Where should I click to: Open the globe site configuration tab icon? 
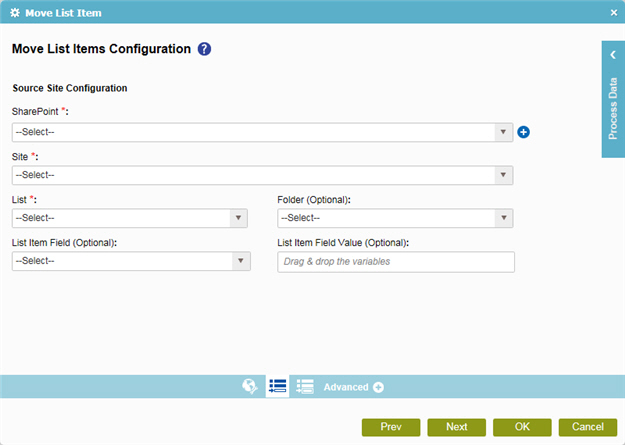coord(250,386)
